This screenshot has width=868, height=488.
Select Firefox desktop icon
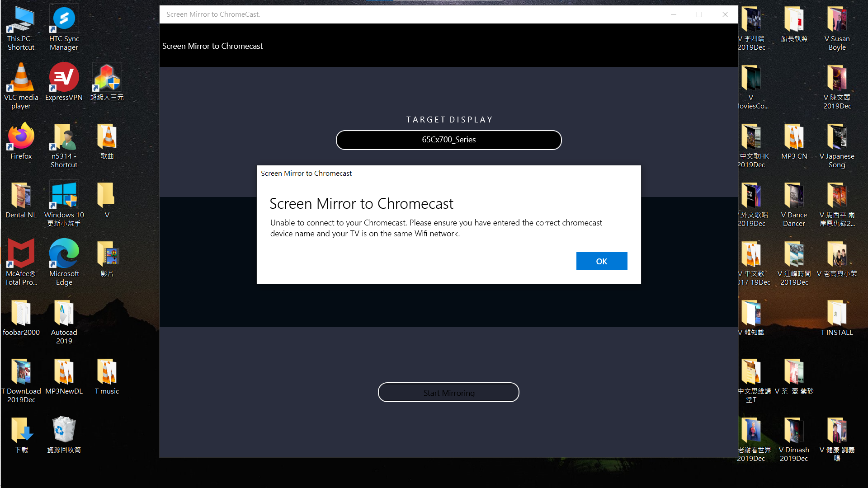(21, 141)
